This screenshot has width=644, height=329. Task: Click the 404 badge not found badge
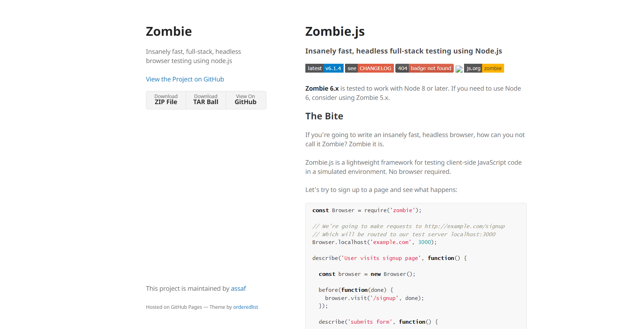pos(424,68)
